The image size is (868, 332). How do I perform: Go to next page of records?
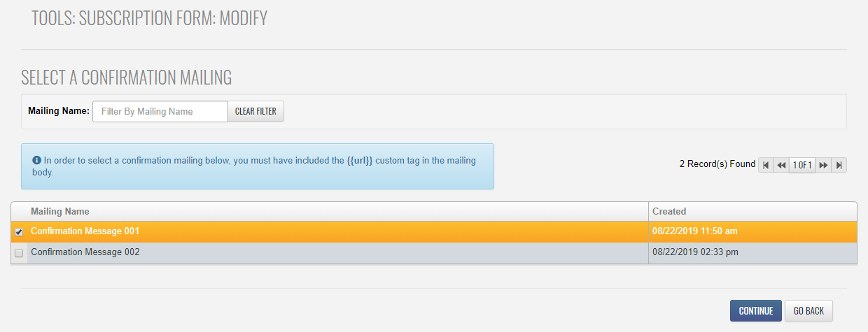pyautogui.click(x=823, y=165)
